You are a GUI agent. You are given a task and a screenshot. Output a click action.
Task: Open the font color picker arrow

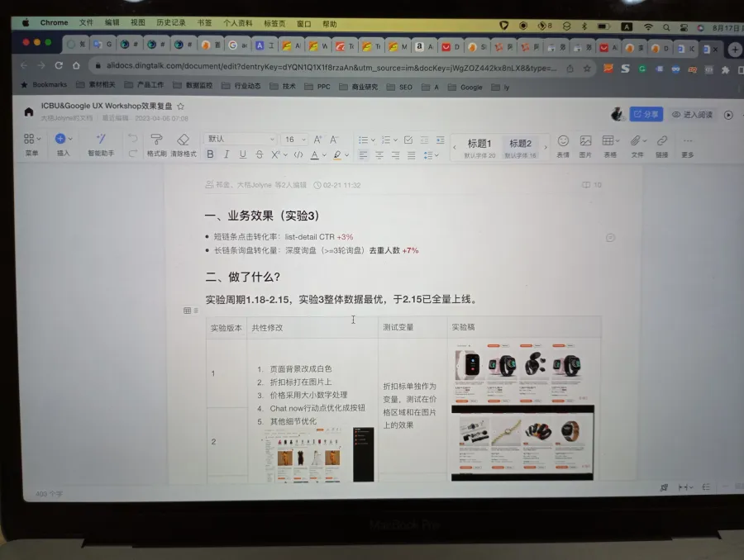tap(324, 154)
